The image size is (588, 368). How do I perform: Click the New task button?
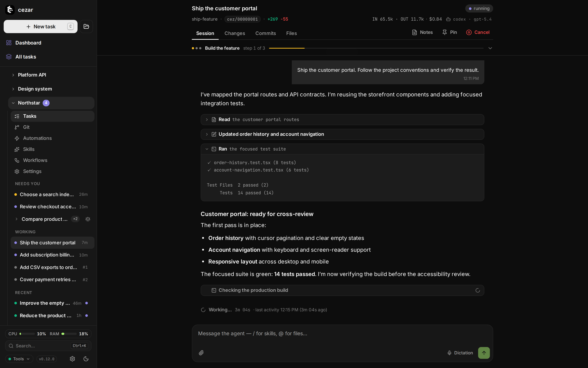coord(41,26)
